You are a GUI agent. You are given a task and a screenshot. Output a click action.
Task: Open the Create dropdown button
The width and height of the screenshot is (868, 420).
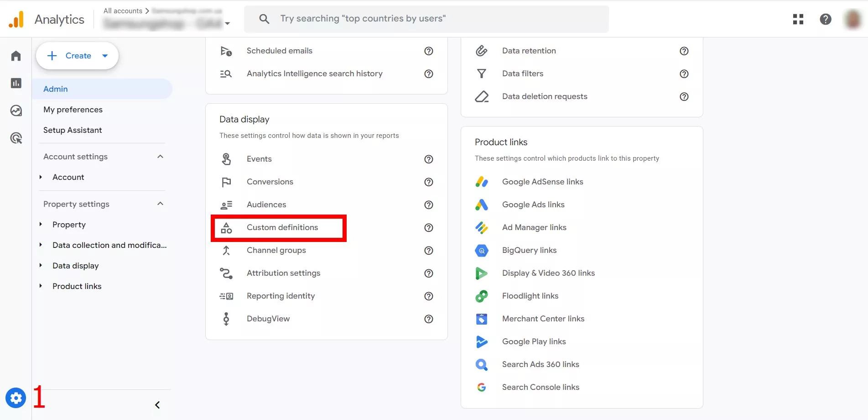[x=77, y=56]
